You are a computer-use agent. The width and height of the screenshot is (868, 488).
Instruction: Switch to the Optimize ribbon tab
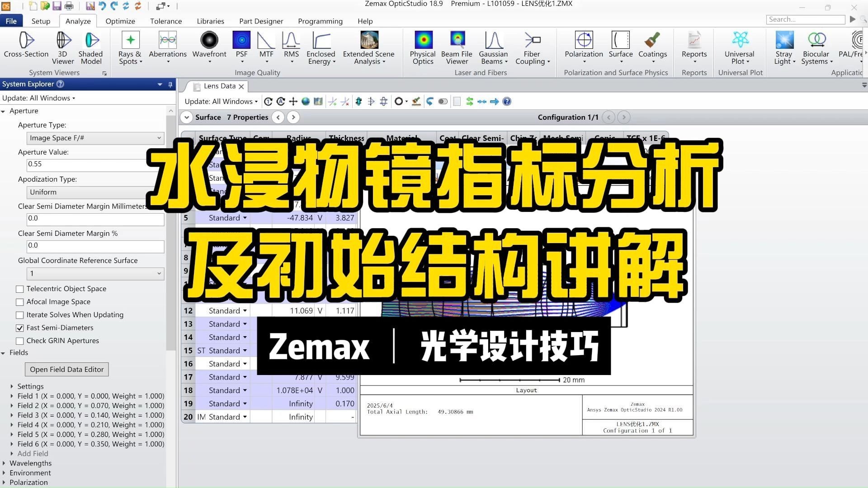[120, 21]
